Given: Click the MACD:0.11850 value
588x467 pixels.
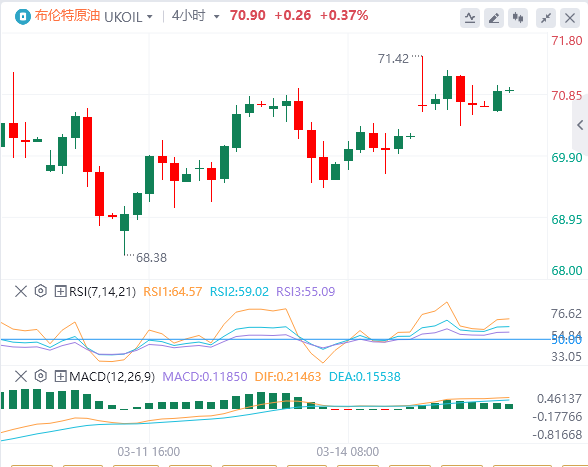Looking at the screenshot, I should click(205, 376).
